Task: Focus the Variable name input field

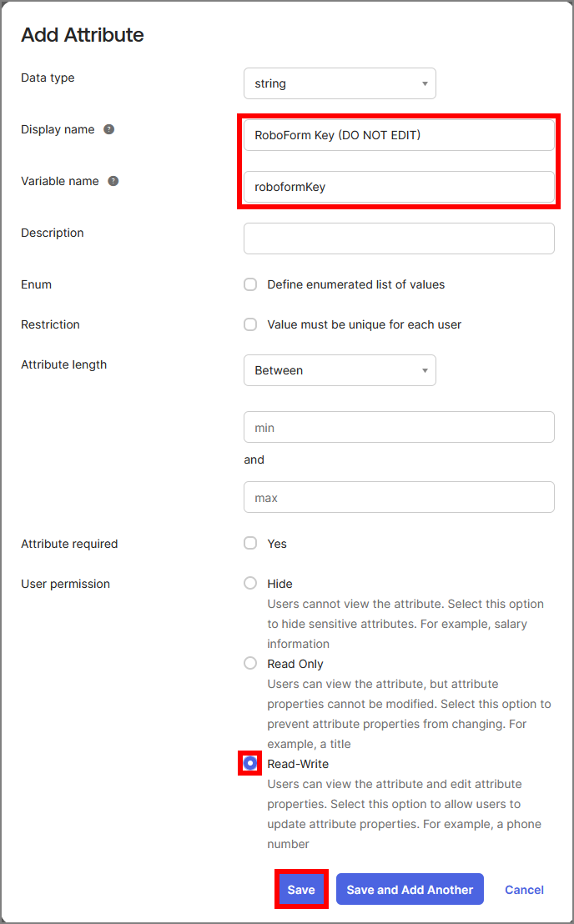Action: point(399,187)
